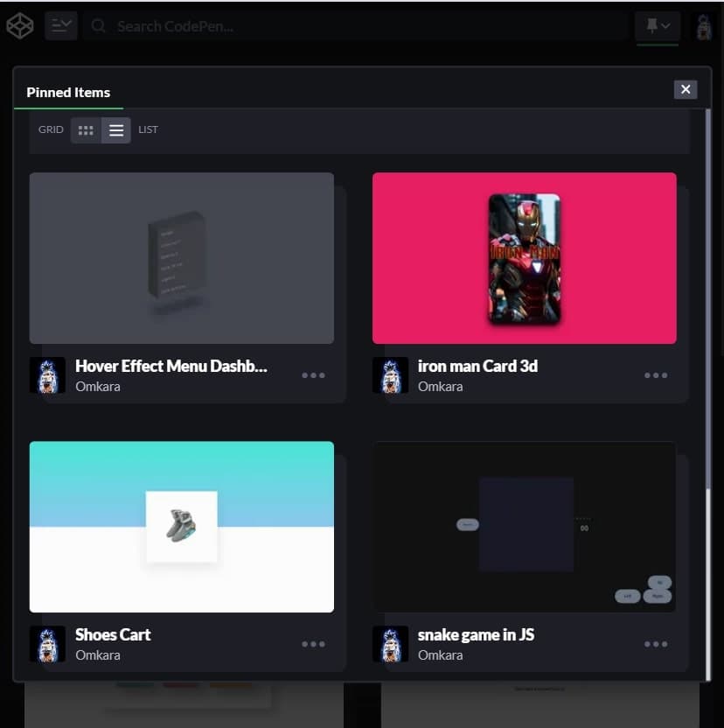The height and width of the screenshot is (728, 724).
Task: Open Omkara profile under snake game
Action: pos(441,654)
